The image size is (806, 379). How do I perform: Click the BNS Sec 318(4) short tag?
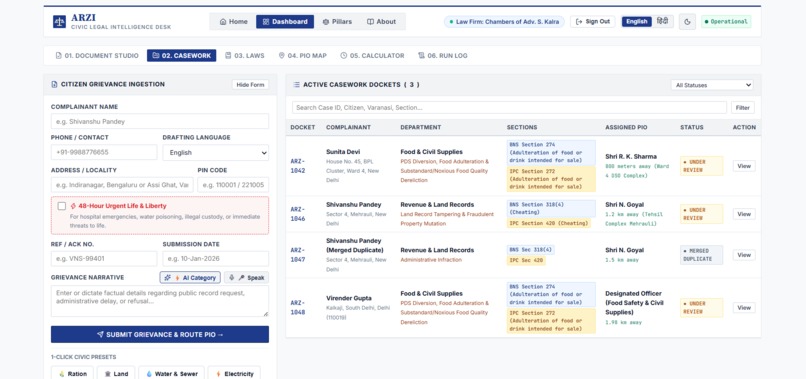point(530,249)
